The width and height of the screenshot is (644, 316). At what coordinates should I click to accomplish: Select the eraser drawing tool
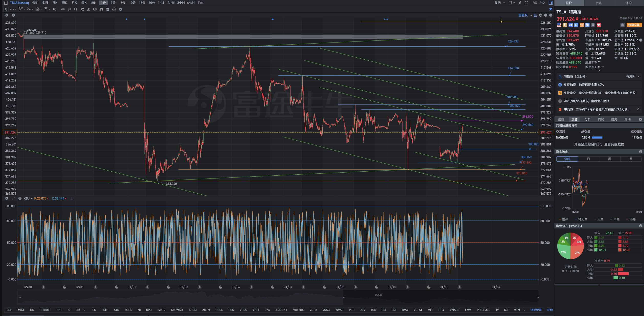89,9
